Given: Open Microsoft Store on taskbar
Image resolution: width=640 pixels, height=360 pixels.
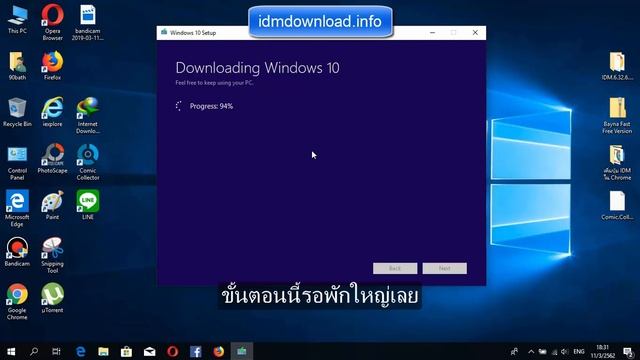Looking at the screenshot, I should 127,351.
